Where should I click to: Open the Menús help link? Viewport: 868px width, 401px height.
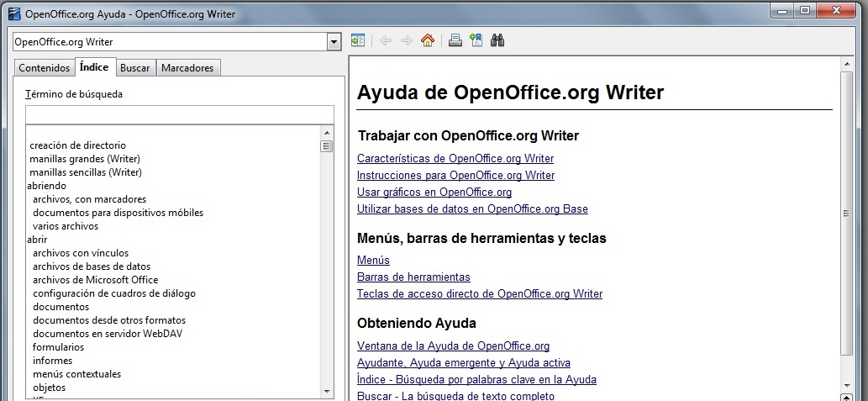pyautogui.click(x=373, y=261)
